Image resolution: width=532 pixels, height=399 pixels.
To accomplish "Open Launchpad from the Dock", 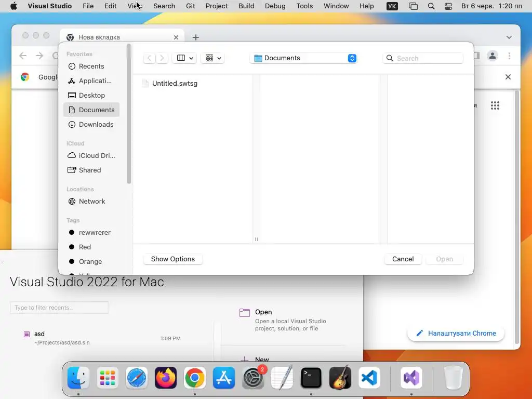I will tap(108, 378).
